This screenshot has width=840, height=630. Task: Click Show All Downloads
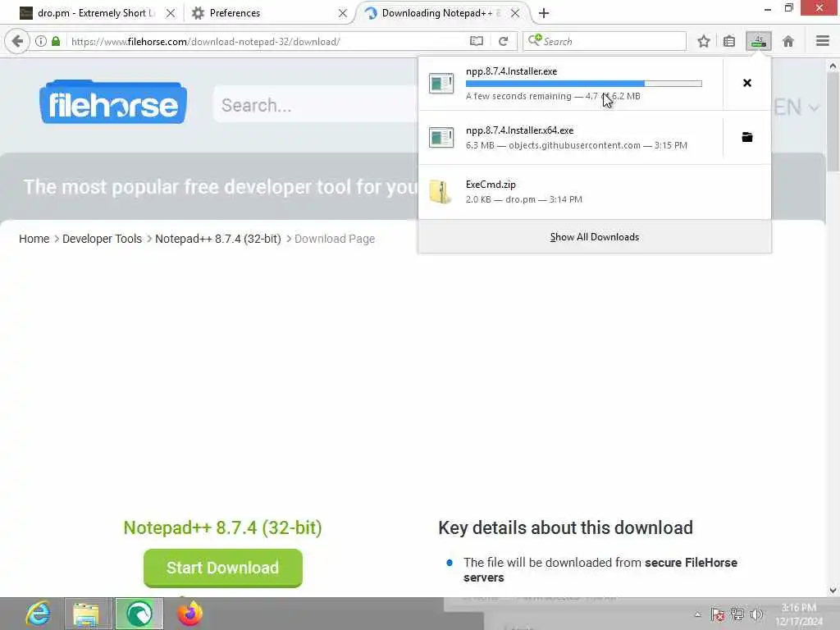pos(594,237)
